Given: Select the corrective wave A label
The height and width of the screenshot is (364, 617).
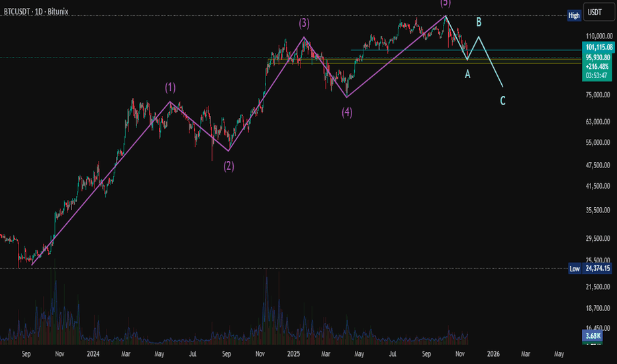Looking at the screenshot, I should 467,73.
